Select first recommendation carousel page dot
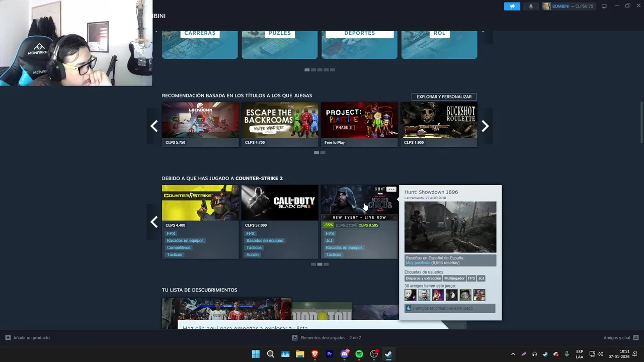Screen dimensions: 644x362 [316, 152]
